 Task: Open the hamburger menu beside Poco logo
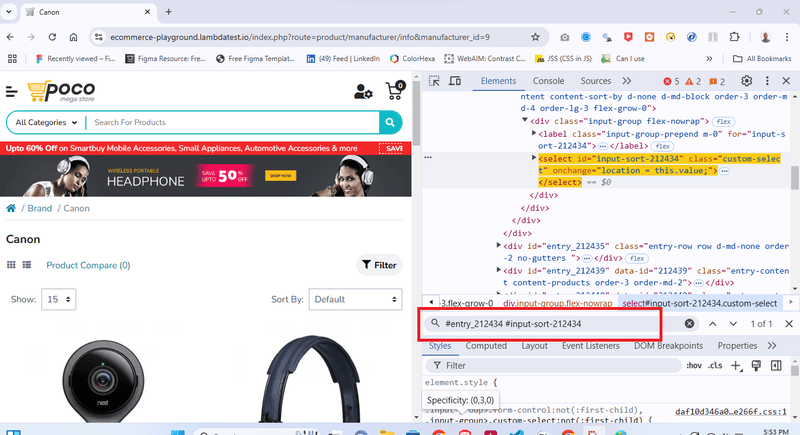pyautogui.click(x=12, y=92)
